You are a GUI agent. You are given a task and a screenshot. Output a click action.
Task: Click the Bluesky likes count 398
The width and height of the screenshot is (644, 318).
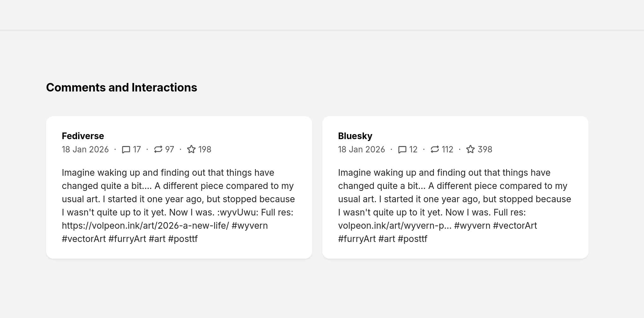(485, 150)
